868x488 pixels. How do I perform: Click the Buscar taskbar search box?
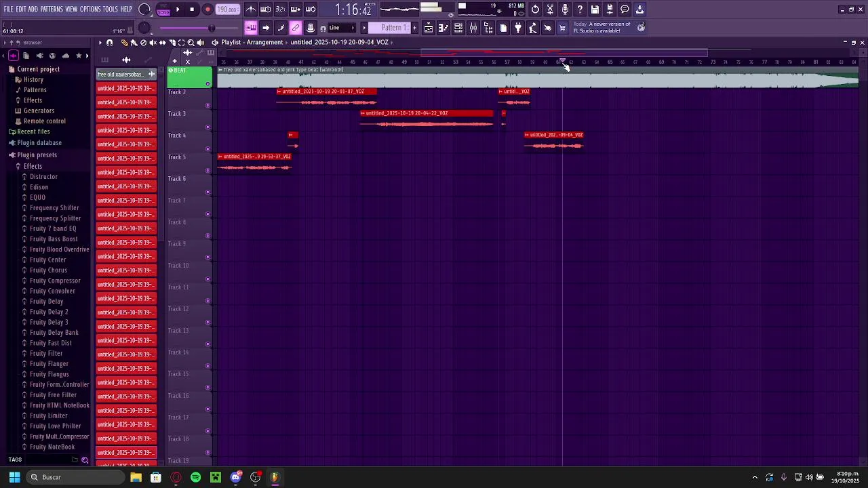(75, 477)
